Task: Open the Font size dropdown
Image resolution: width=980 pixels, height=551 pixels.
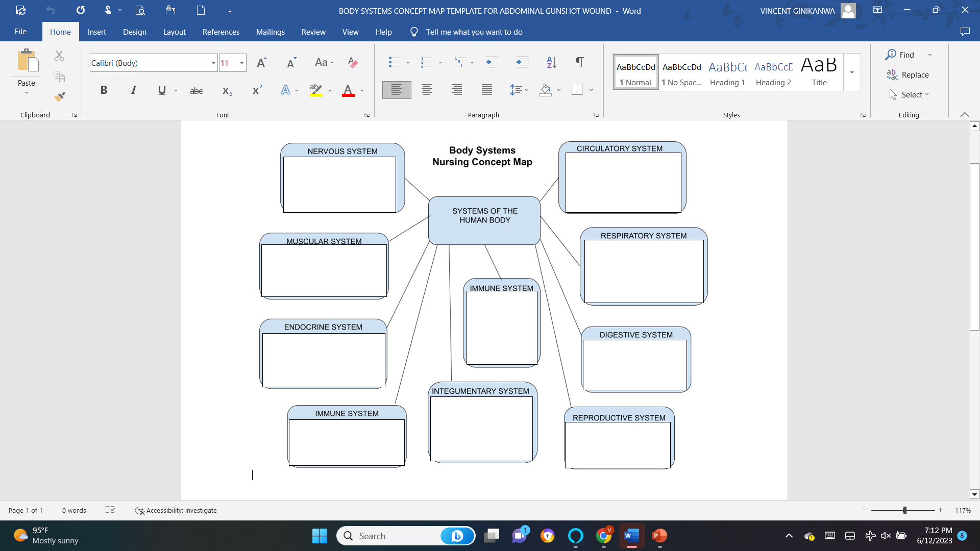Action: [x=241, y=63]
